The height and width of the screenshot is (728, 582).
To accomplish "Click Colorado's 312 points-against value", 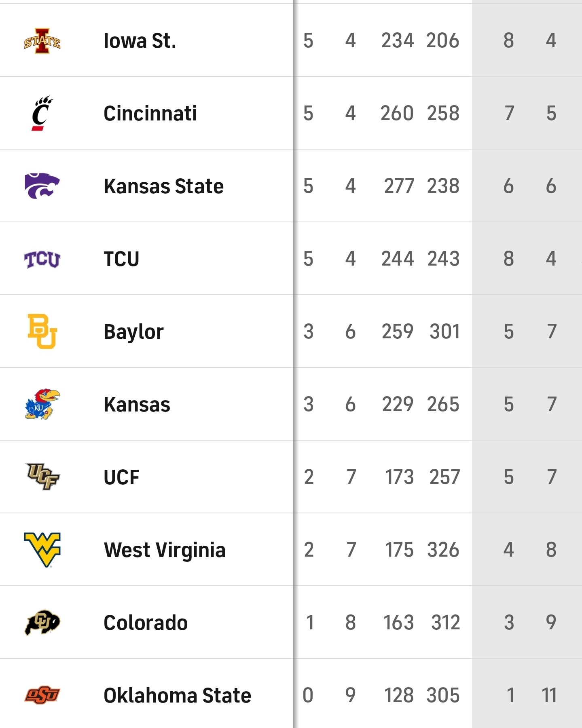I will coord(445,622).
